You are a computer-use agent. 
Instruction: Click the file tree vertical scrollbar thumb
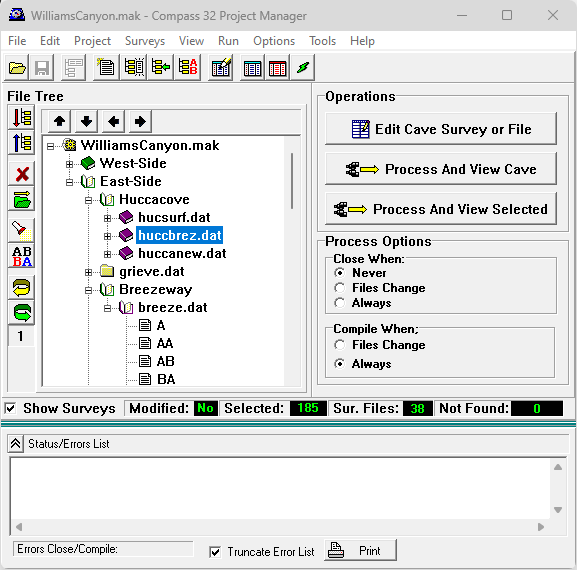[292, 181]
